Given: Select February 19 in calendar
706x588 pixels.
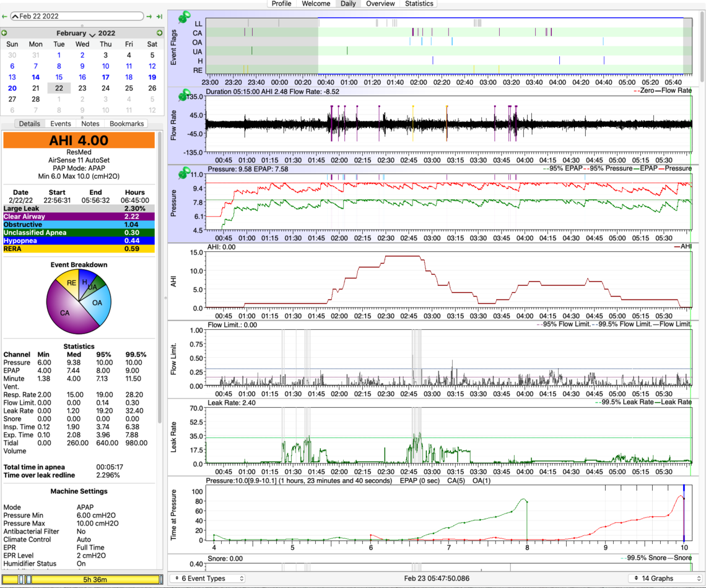Looking at the screenshot, I should point(152,77).
